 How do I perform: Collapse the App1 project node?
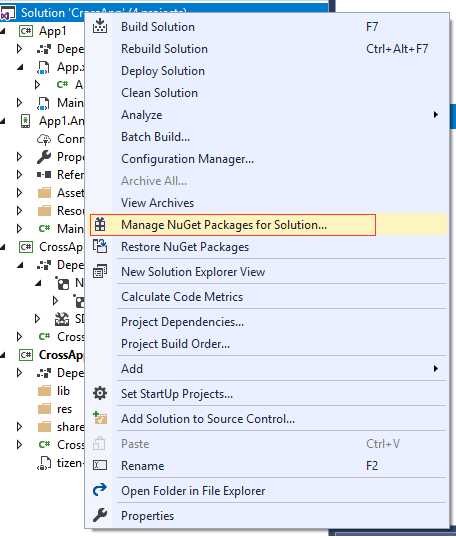(3, 32)
